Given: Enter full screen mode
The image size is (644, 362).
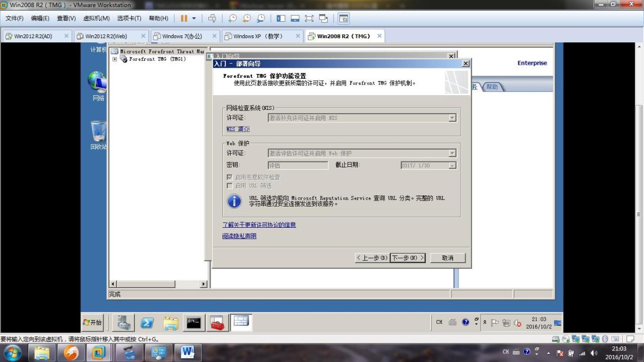Looking at the screenshot, I should [x=309, y=18].
